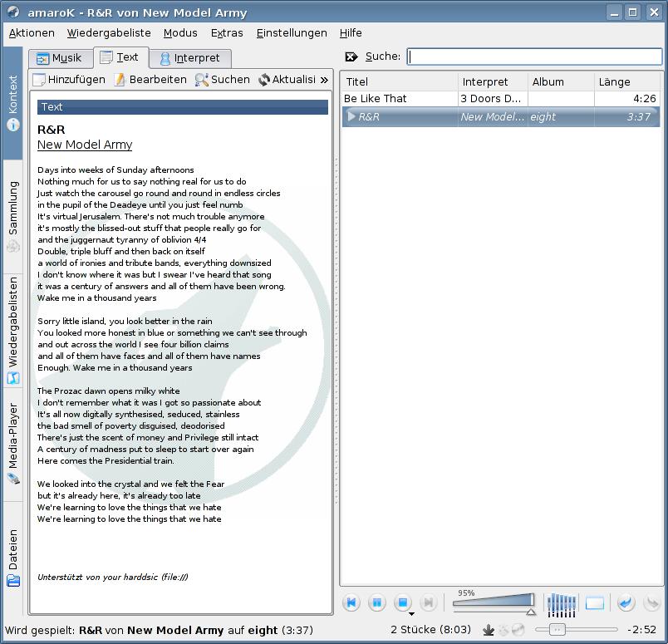Click Hinzufügen to add lyrics
This screenshot has height=644, width=668.
tap(70, 79)
